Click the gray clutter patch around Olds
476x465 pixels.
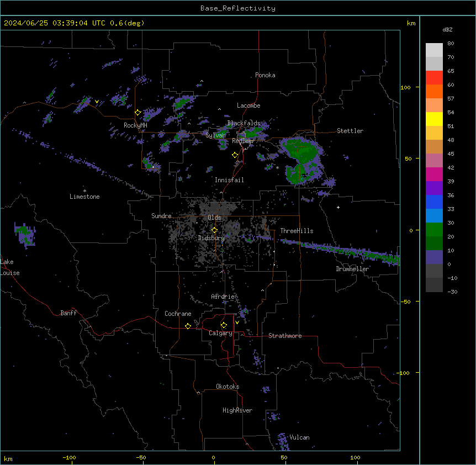click(x=217, y=209)
